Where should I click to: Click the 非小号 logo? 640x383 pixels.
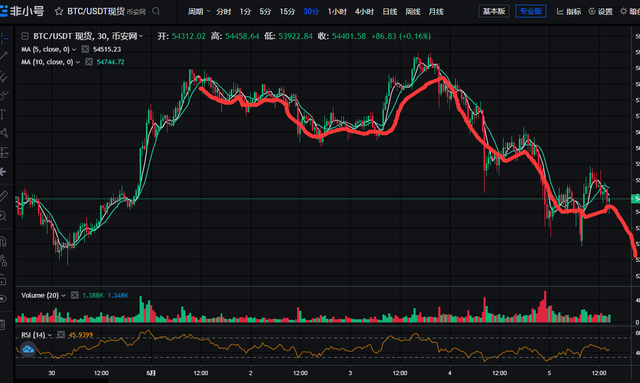pos(22,11)
